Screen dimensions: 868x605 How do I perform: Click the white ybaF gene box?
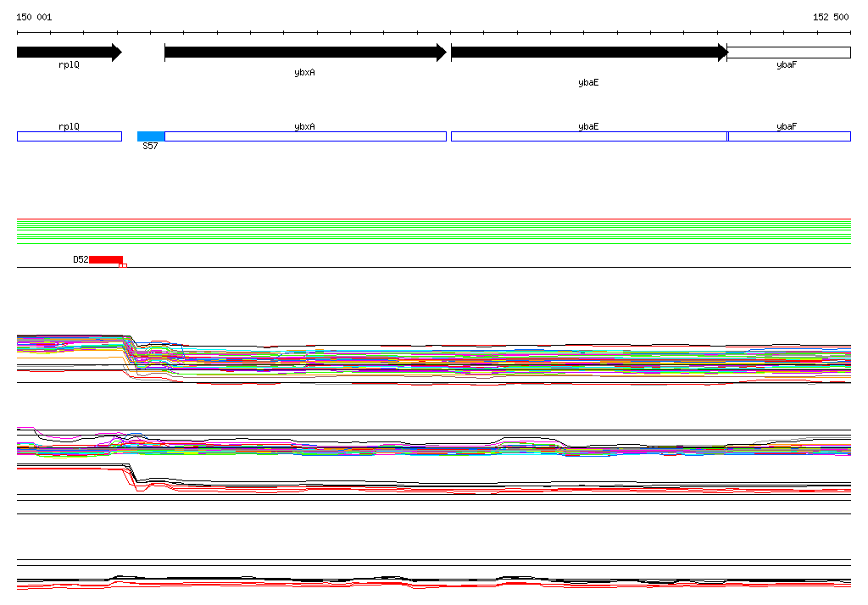click(x=789, y=53)
